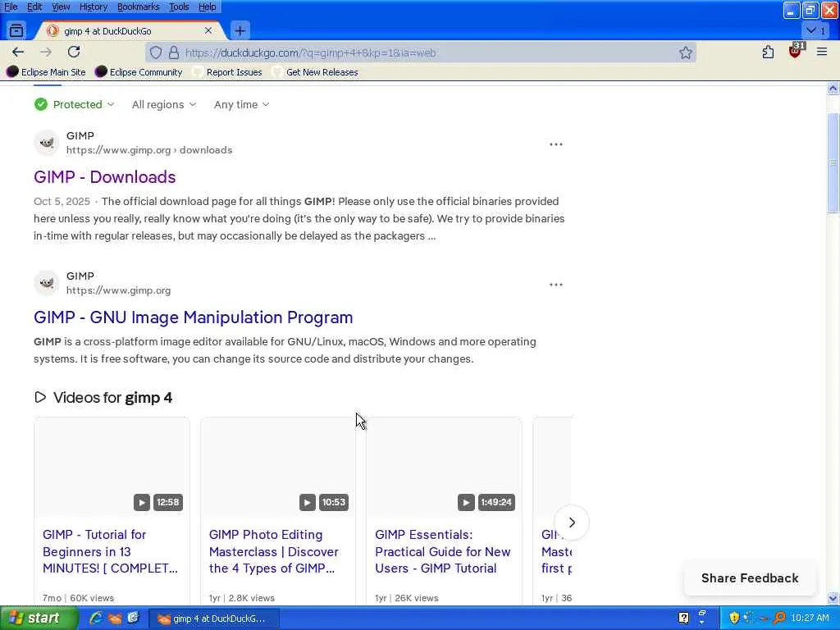Reload the current page
This screenshot has width=840, height=630.
click(74, 52)
